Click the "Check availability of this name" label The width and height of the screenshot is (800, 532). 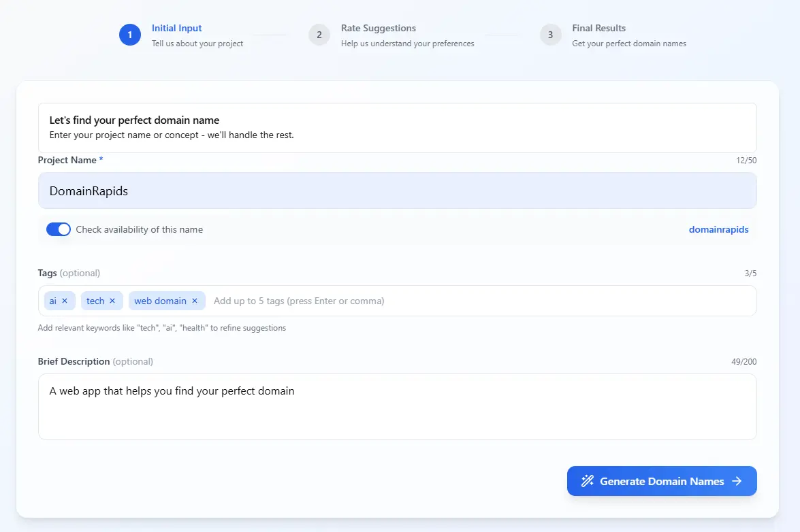[139, 229]
